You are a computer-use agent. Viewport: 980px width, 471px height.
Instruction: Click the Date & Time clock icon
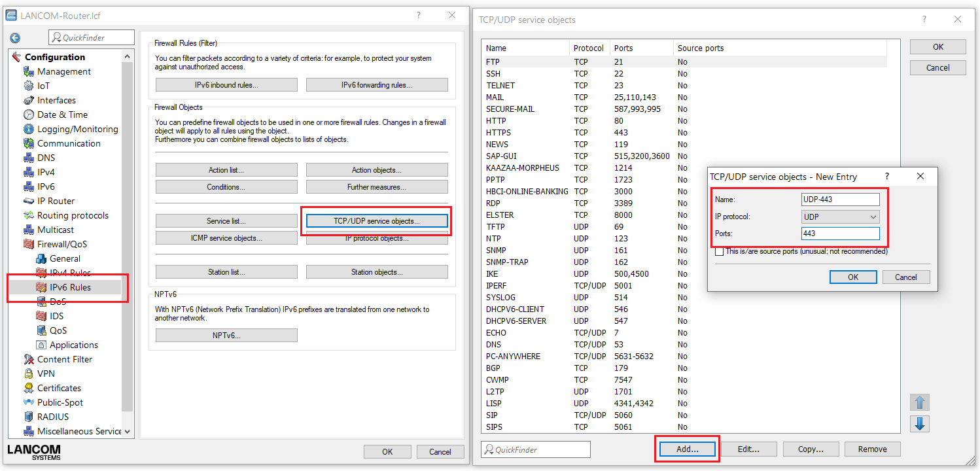point(28,114)
